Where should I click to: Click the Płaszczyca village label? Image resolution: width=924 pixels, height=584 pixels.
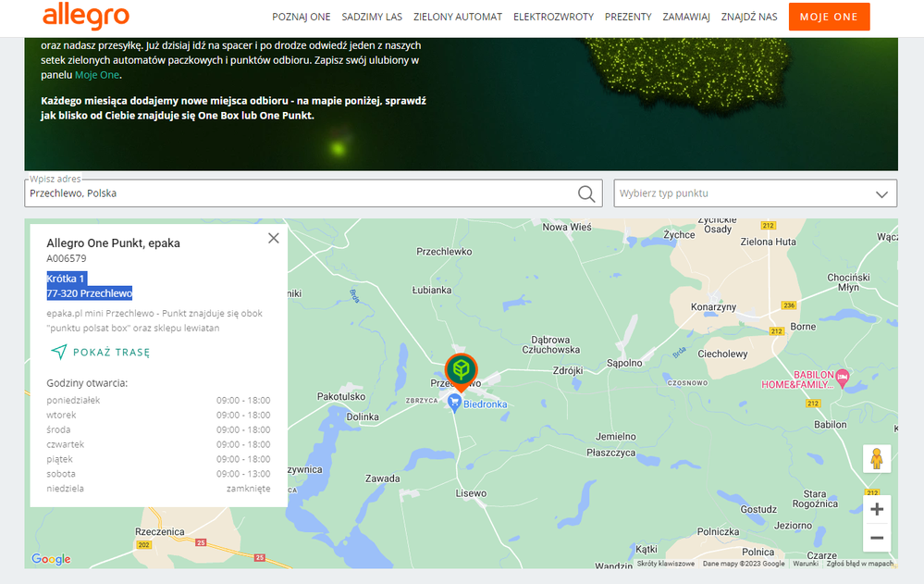click(611, 453)
